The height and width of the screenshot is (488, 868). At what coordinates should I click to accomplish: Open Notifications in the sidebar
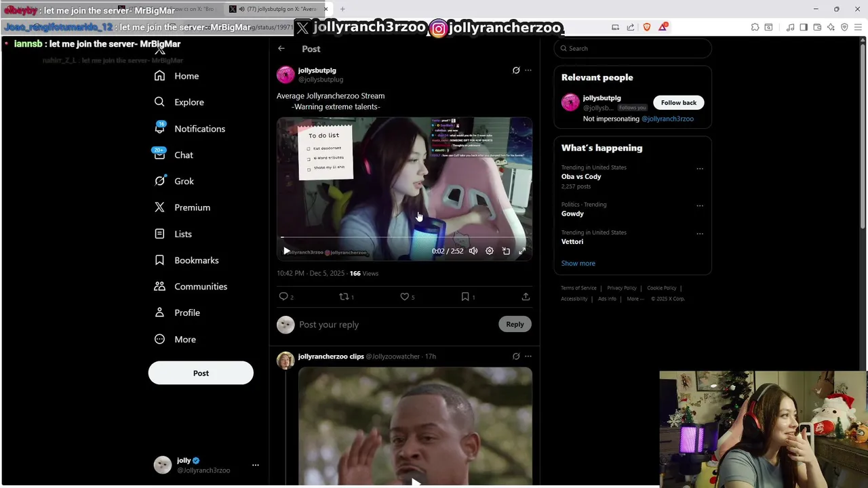coord(190,128)
